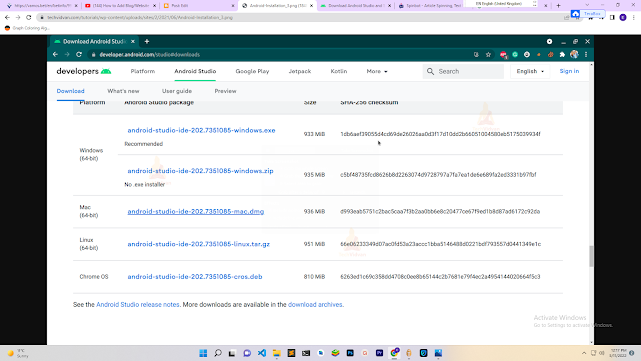The width and height of the screenshot is (641, 361).
Task: Select the Download sub-tab
Action: (70, 91)
